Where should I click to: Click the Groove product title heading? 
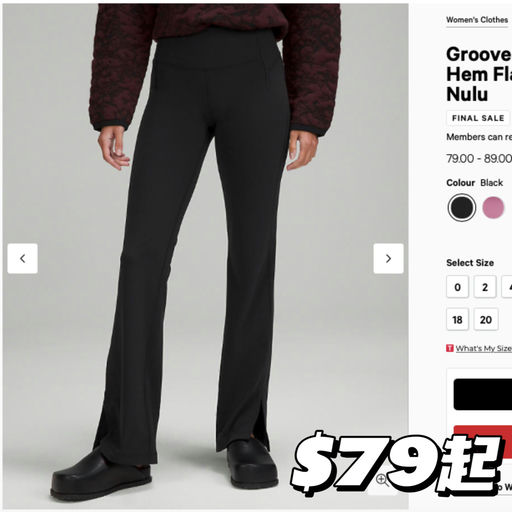pyautogui.click(x=479, y=74)
